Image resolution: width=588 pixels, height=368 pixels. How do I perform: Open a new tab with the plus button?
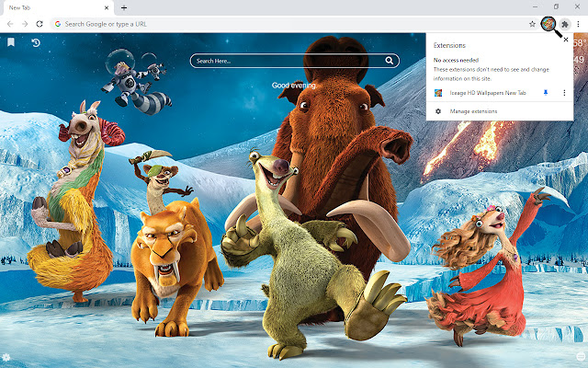124,7
